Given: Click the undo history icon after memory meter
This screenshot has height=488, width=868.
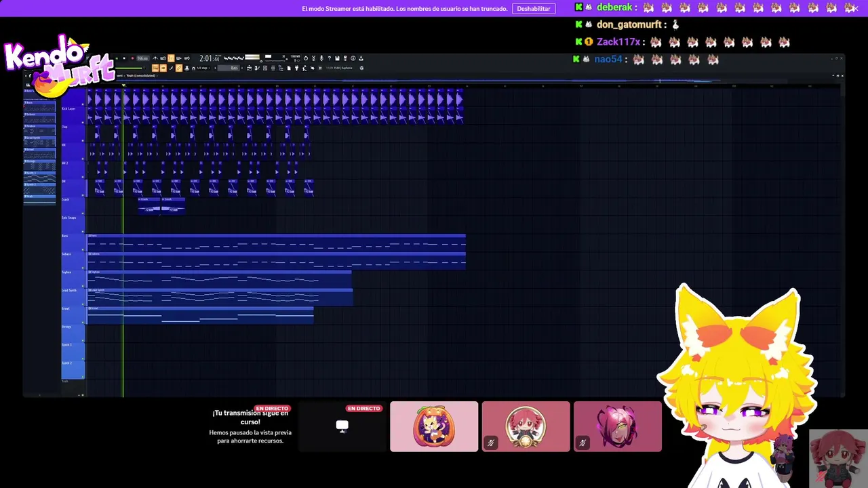Looking at the screenshot, I should 306,58.
